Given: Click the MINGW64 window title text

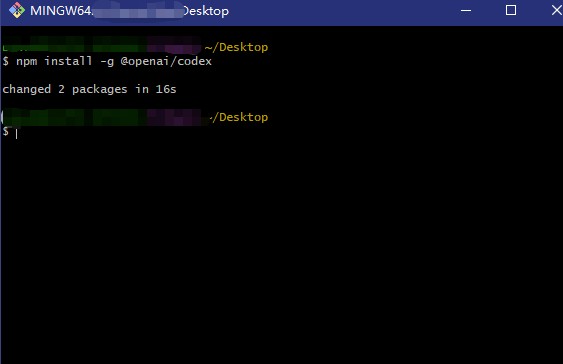Looking at the screenshot, I should [x=129, y=11].
